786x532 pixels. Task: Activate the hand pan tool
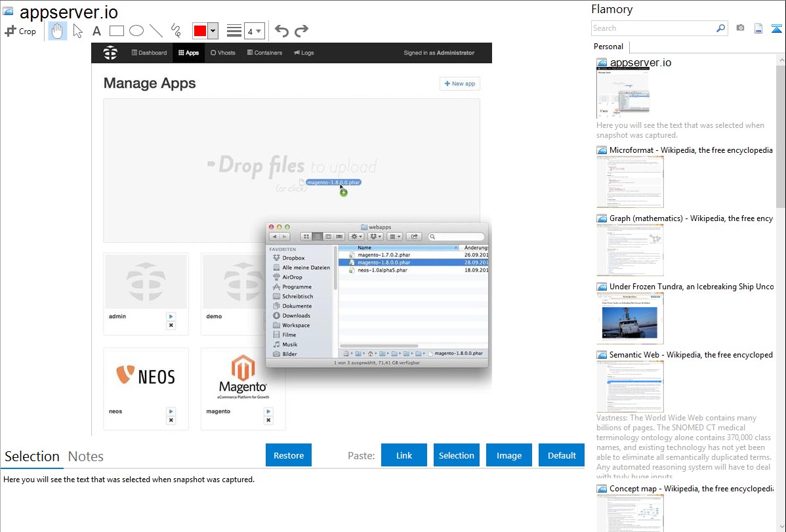point(57,31)
